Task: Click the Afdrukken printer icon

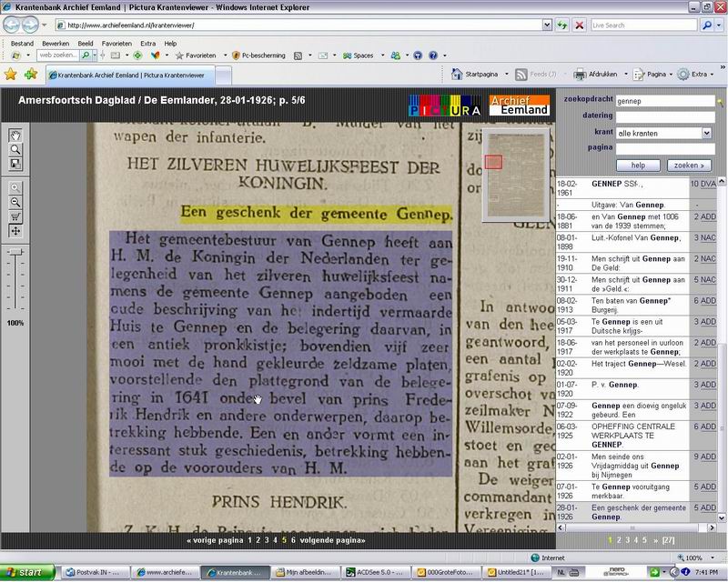Action: pos(580,74)
